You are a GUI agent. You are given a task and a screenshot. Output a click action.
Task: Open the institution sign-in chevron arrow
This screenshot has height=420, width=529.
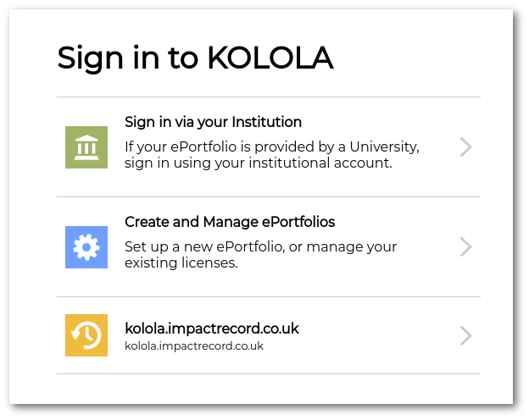(x=466, y=147)
